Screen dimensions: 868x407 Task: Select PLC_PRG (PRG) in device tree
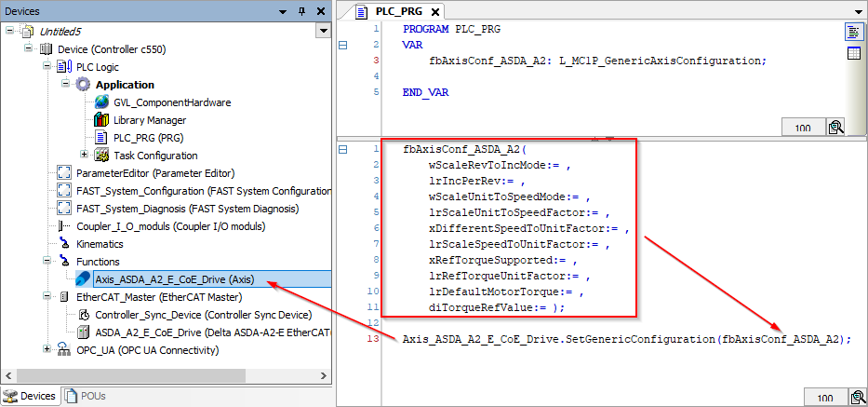pos(148,138)
